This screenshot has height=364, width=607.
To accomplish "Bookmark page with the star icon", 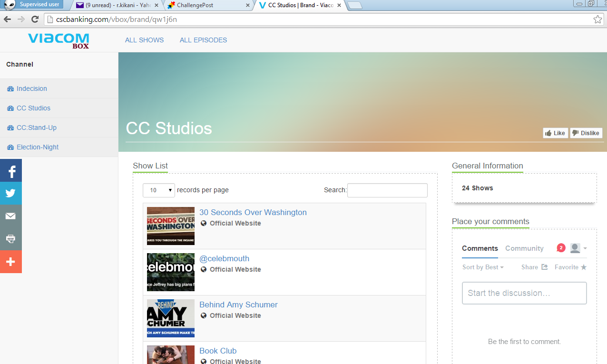I will 597,20.
